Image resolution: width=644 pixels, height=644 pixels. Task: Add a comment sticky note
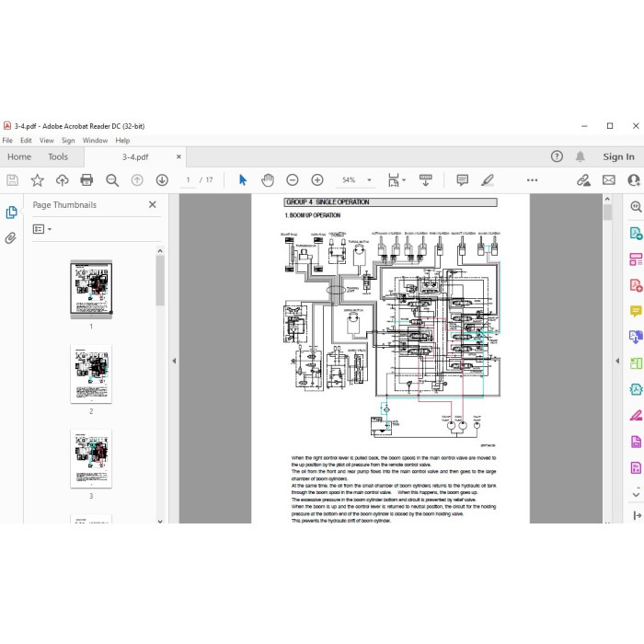point(463,180)
